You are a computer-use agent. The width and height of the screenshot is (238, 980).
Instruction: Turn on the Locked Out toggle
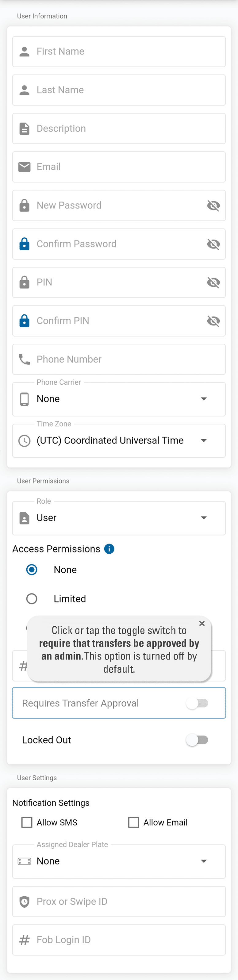[197, 740]
